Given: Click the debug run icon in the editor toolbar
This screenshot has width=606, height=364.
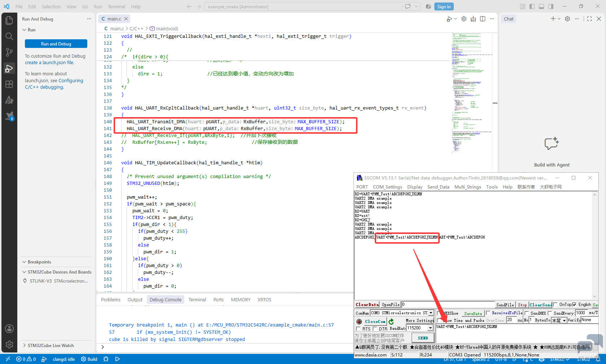Looking at the screenshot, I should [x=449, y=19].
